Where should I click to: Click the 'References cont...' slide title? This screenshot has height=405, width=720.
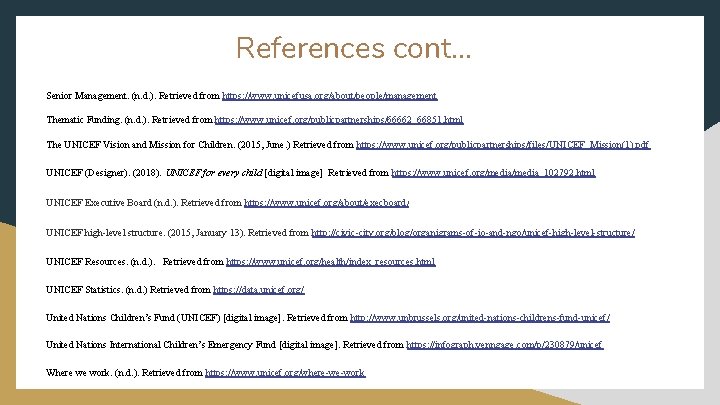point(354,48)
